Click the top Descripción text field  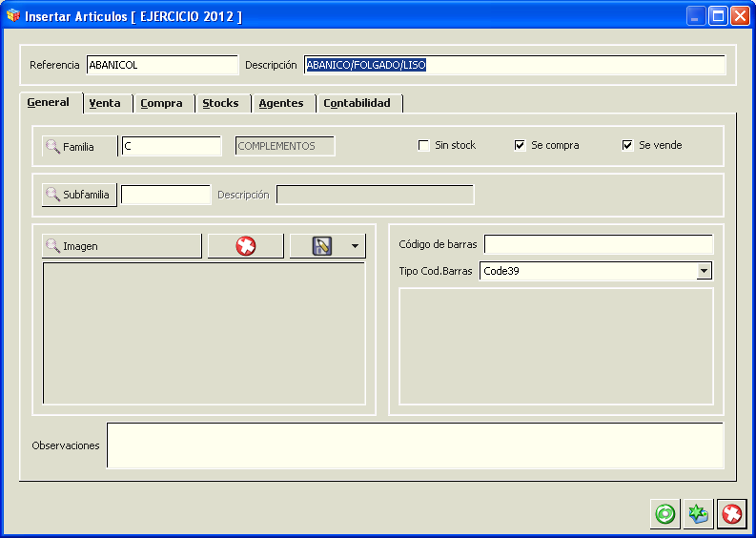(x=515, y=65)
